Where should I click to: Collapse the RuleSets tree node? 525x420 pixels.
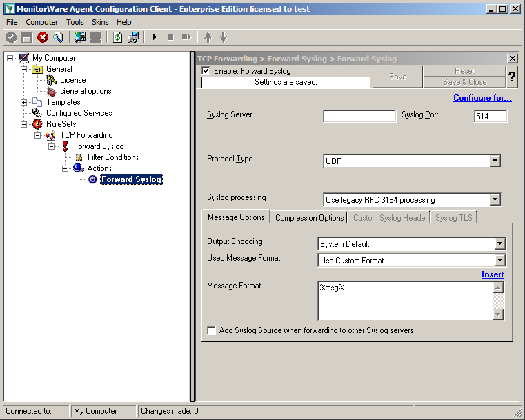23,125
